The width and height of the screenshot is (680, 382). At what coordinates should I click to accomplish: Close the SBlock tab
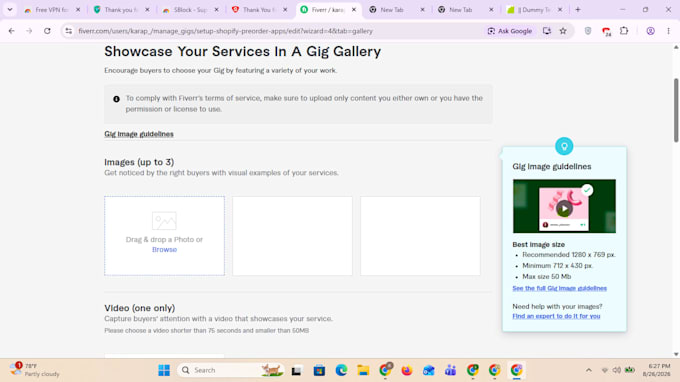coord(216,10)
